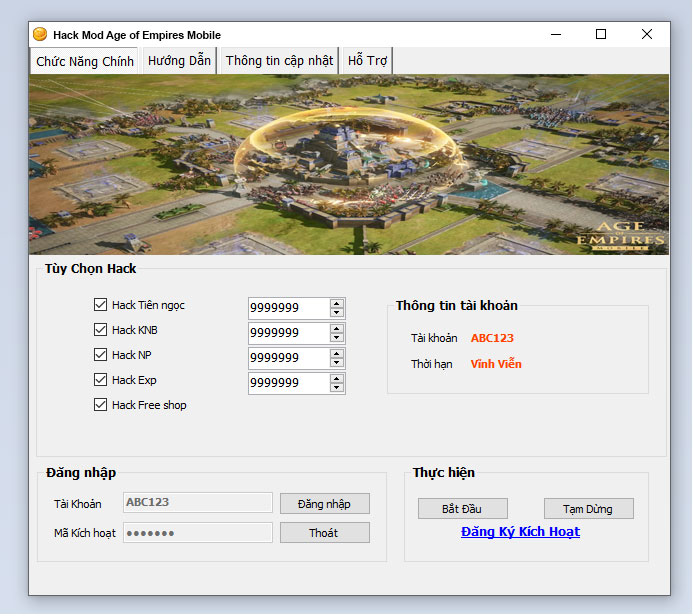This screenshot has width=693, height=616.
Task: Click the Đăng nhập button
Action: tap(324, 504)
